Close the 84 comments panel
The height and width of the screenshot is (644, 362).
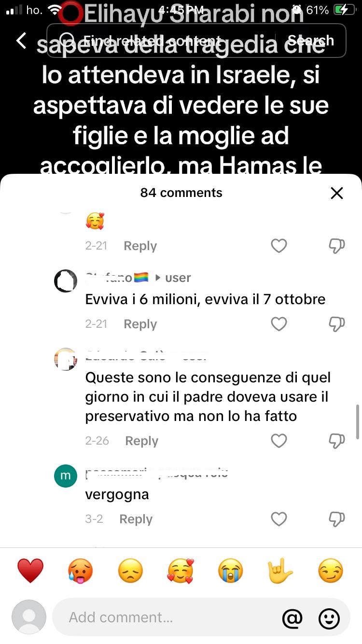coord(336,193)
